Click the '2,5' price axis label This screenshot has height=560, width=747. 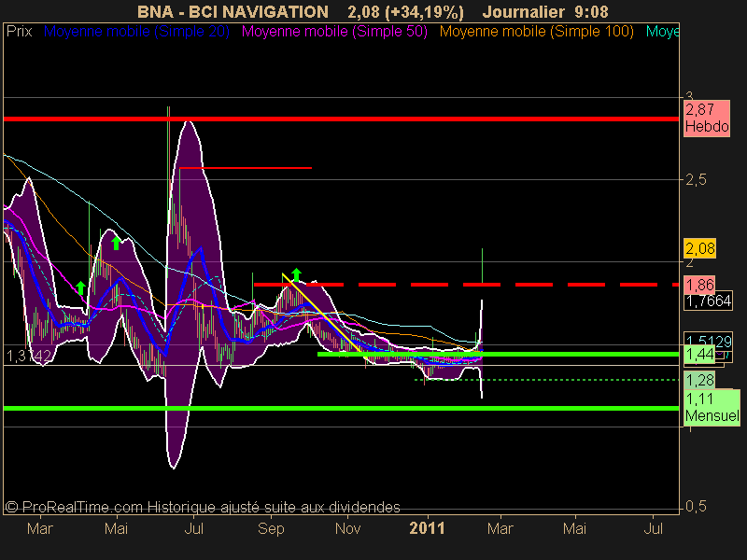coord(696,180)
